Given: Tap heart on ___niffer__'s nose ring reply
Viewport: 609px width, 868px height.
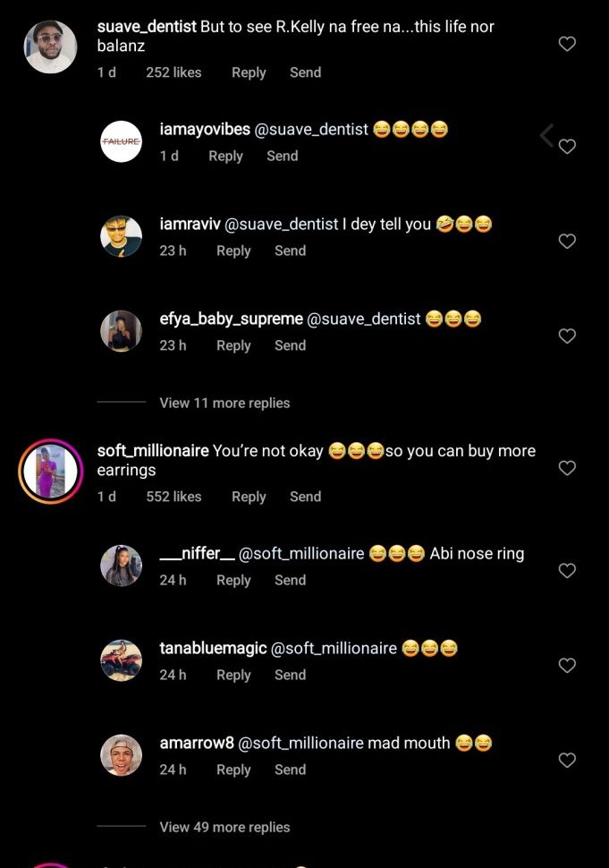Looking at the screenshot, I should [567, 571].
